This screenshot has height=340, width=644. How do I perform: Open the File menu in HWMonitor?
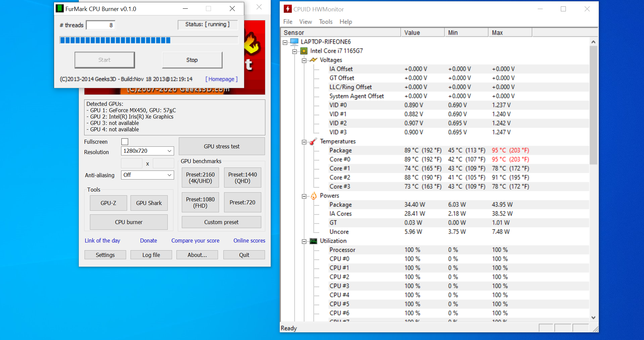point(288,22)
